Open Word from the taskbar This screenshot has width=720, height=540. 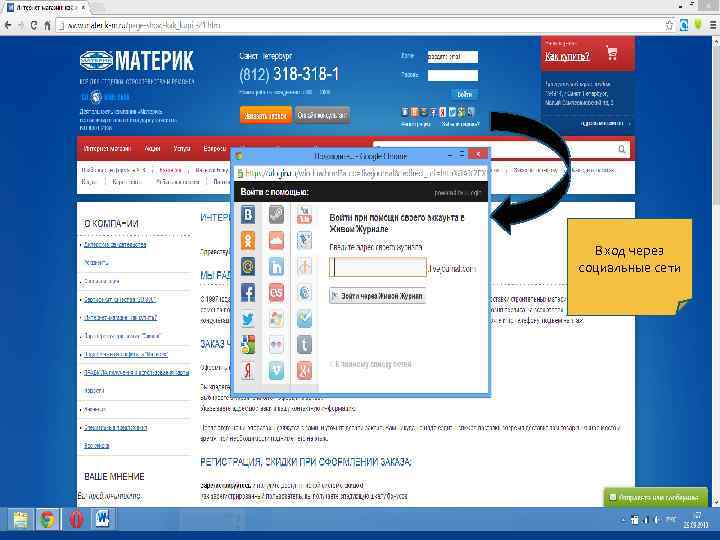point(103,519)
